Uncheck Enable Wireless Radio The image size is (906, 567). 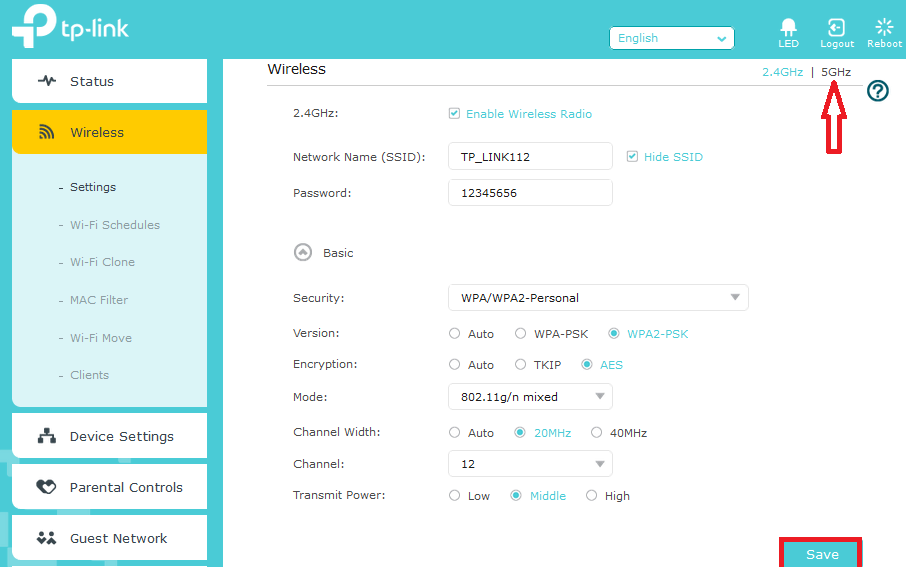(x=454, y=113)
